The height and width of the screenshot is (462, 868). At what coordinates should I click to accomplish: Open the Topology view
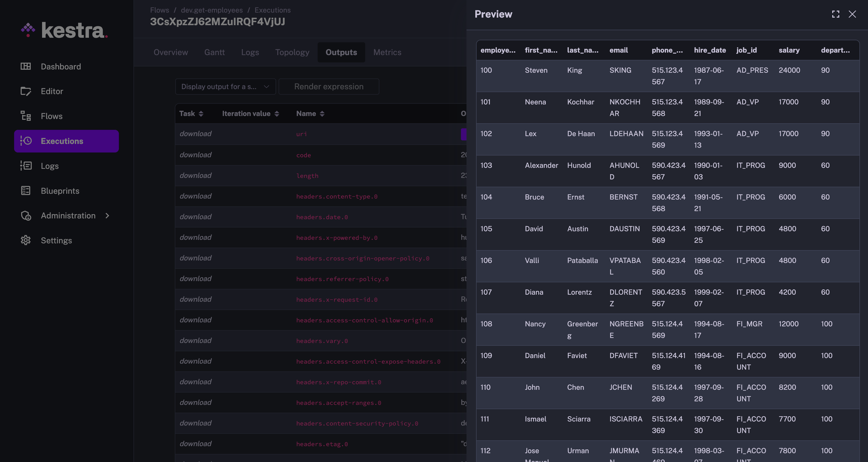292,52
